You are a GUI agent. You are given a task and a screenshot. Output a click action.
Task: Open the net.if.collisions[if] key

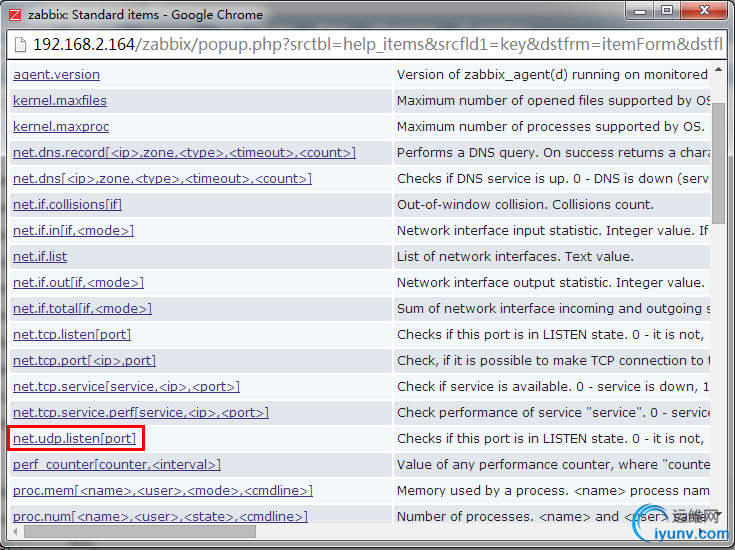click(x=68, y=204)
